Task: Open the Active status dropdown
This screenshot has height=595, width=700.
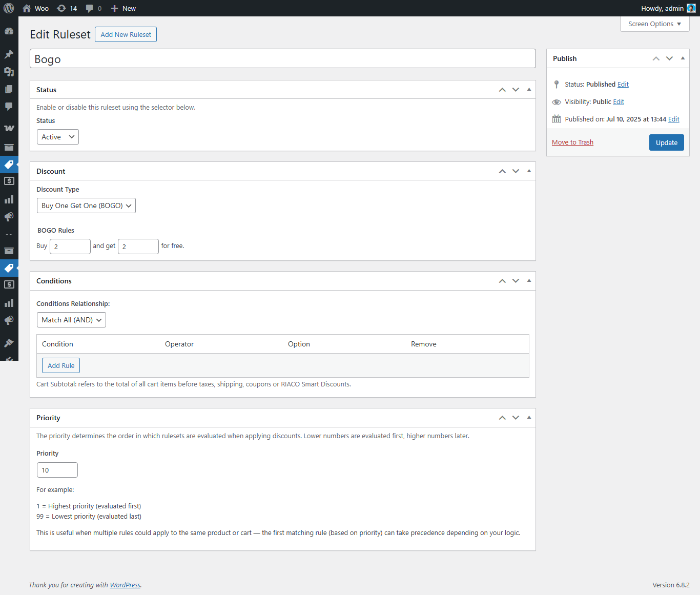Action: coord(58,137)
